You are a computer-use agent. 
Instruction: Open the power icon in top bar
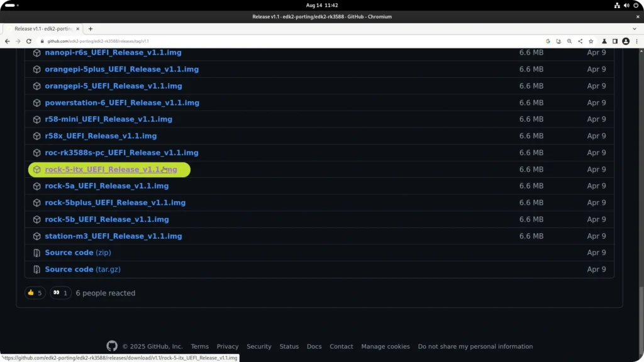[636, 5]
